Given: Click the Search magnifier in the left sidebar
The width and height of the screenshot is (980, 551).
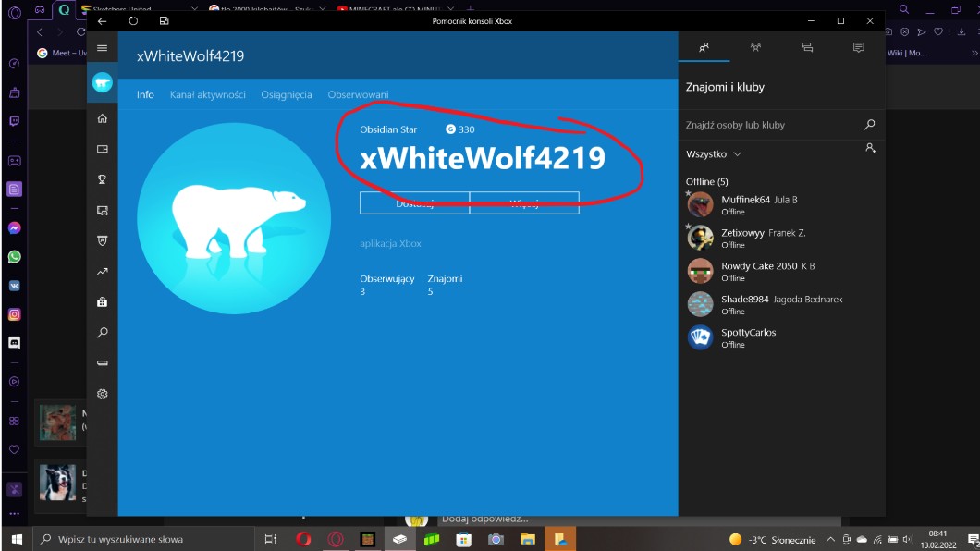Looking at the screenshot, I should pyautogui.click(x=102, y=332).
